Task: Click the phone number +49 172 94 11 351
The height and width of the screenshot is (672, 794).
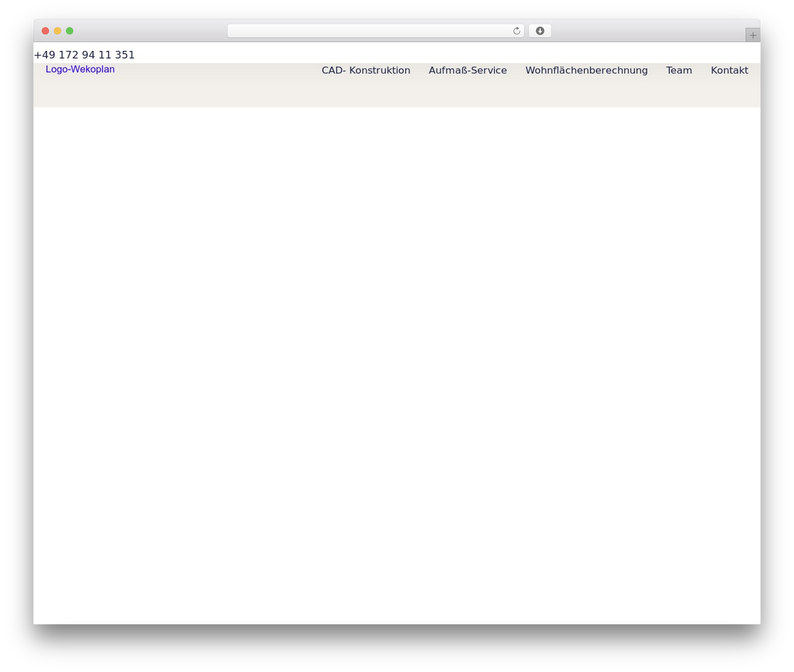Action: 84,55
